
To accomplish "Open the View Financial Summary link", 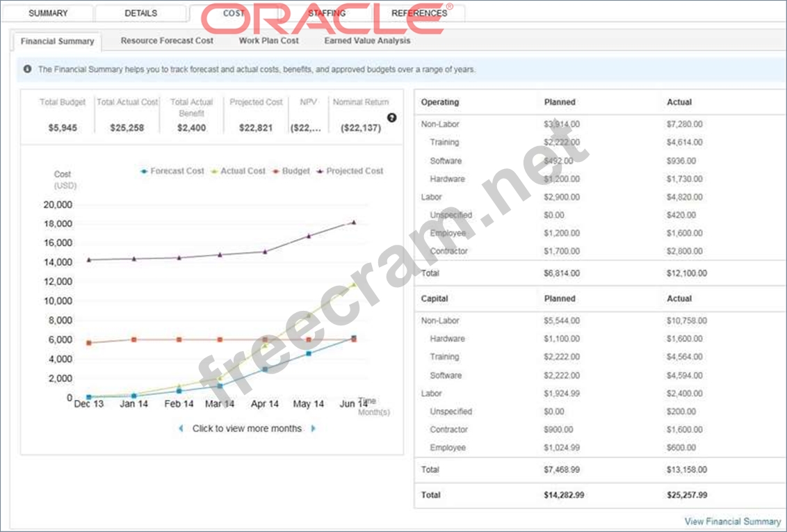I will 733,522.
